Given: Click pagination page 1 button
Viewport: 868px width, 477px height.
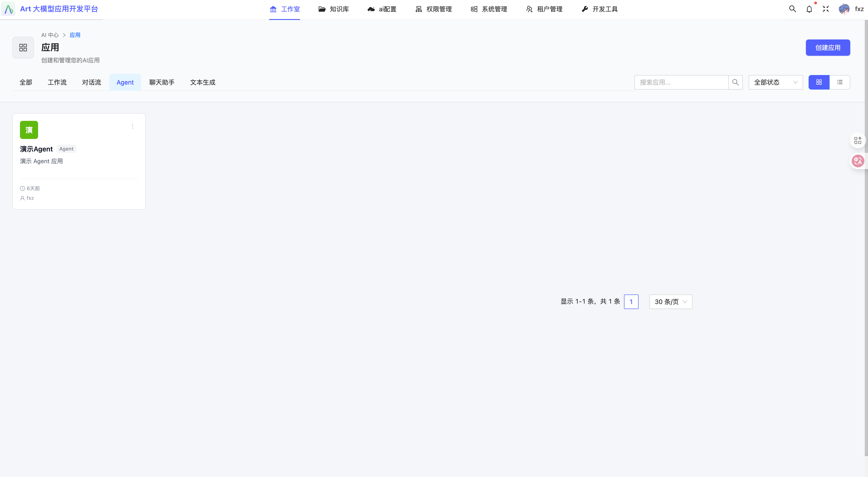Looking at the screenshot, I should pyautogui.click(x=631, y=302).
